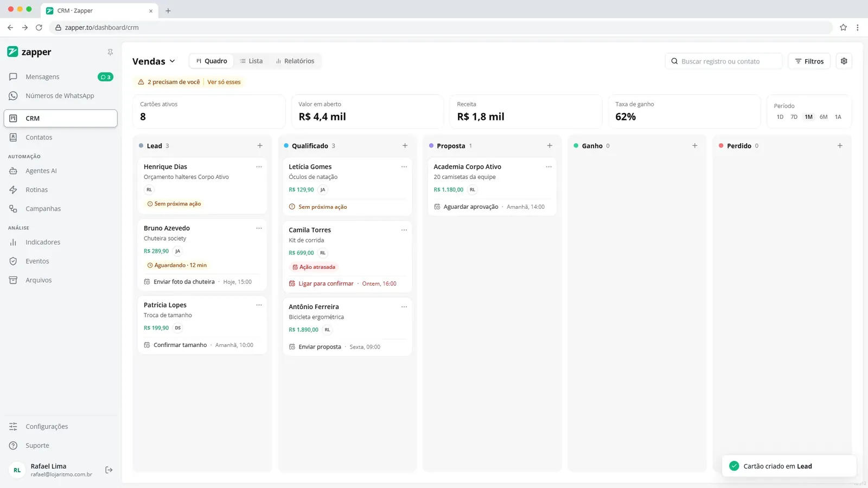The height and width of the screenshot is (488, 868).
Task: Switch to the Lista view tab
Action: click(251, 61)
